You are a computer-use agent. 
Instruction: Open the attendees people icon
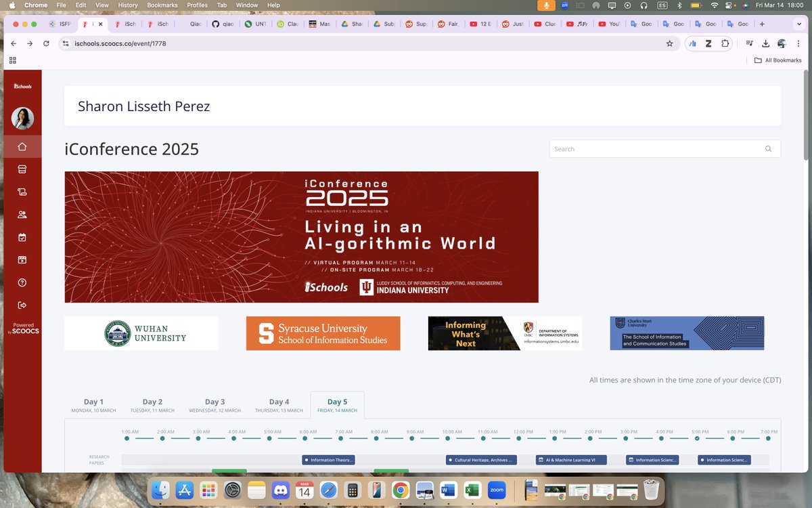pyautogui.click(x=22, y=214)
